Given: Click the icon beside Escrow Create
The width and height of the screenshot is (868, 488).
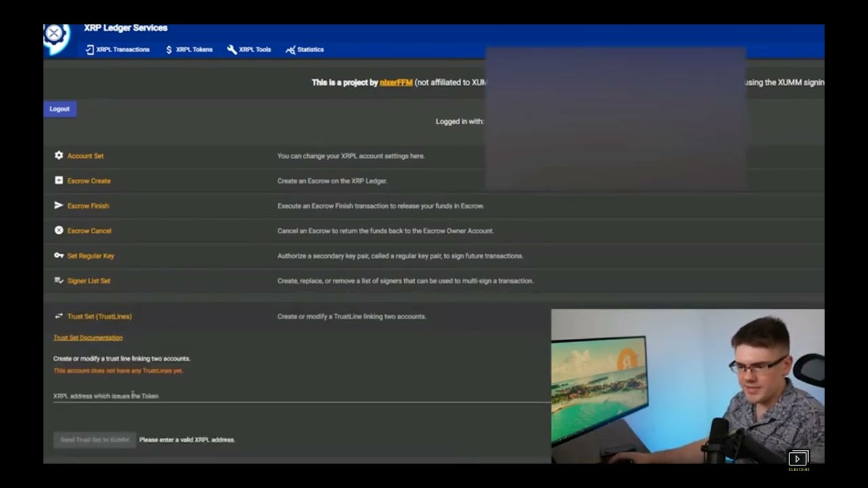Looking at the screenshot, I should [59, 180].
